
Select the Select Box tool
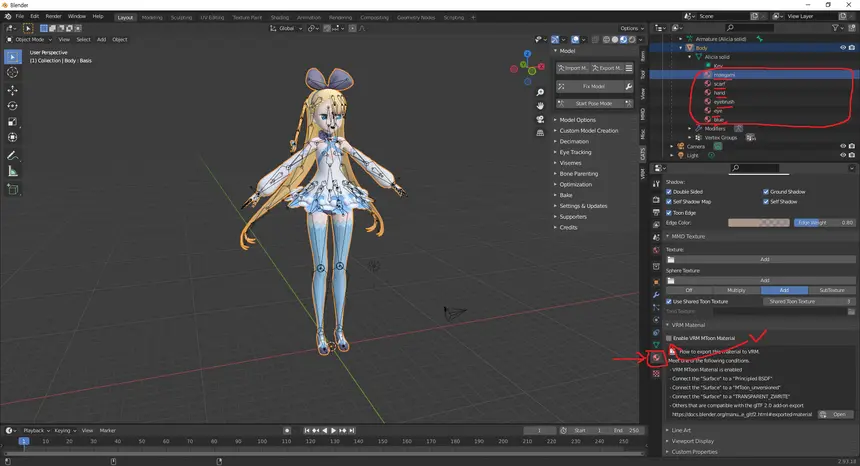coord(13,56)
